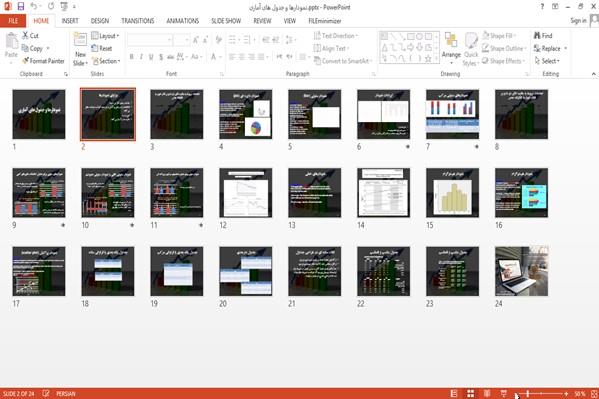Click the Sign in link
The height and width of the screenshot is (399, 599).
point(578,21)
